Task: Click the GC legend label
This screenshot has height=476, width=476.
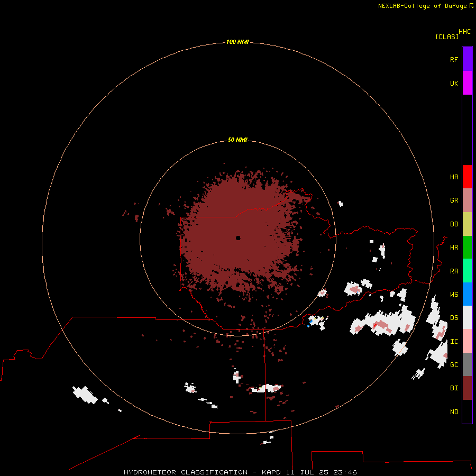Action: pos(454,364)
